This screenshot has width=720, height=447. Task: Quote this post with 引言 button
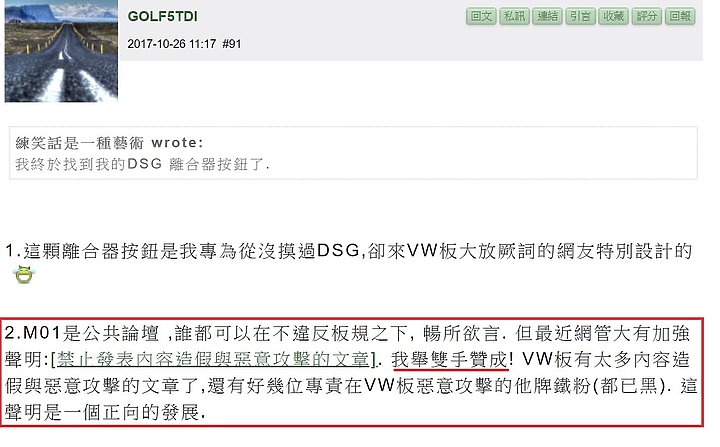point(580,17)
